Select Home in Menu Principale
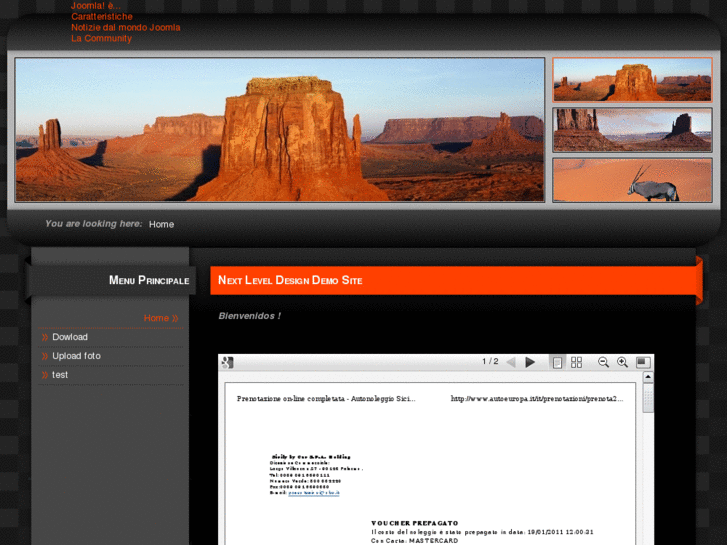Viewport: 727px width, 545px height. 161,318
